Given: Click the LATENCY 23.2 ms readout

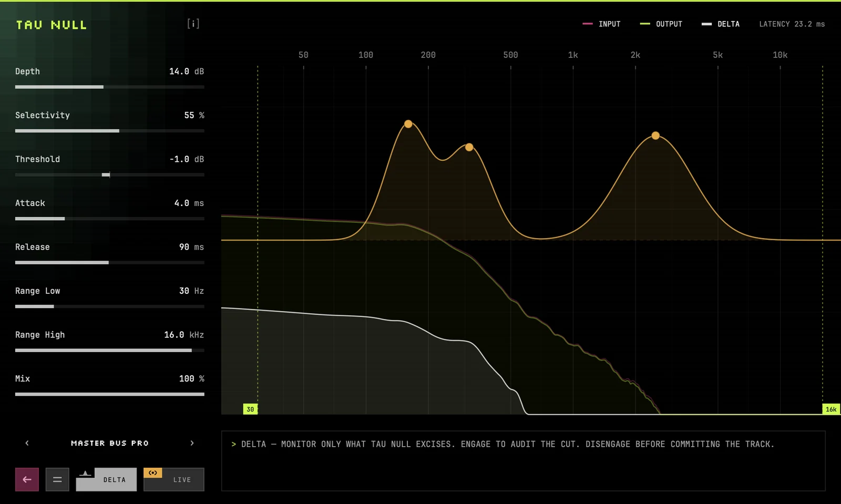Looking at the screenshot, I should 792,24.
